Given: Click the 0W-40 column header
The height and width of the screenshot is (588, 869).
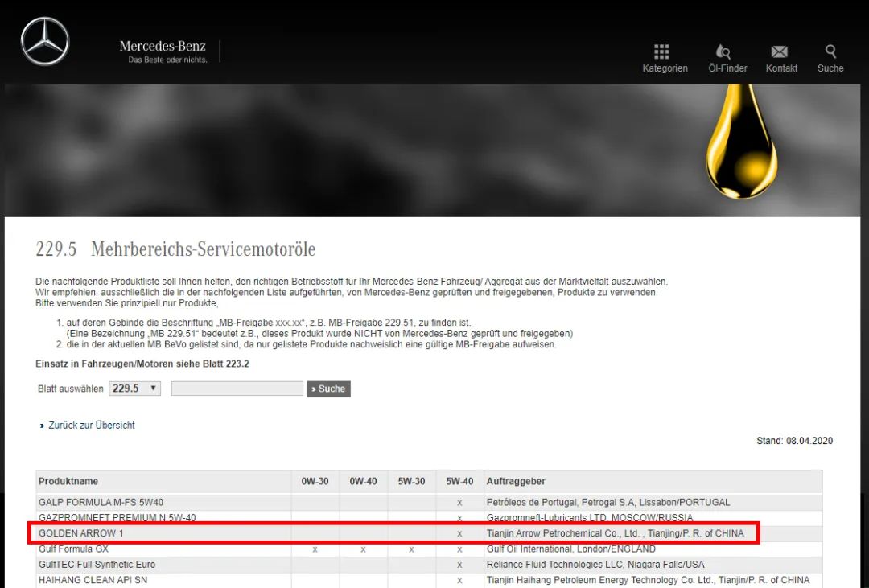Looking at the screenshot, I should coord(363,481).
